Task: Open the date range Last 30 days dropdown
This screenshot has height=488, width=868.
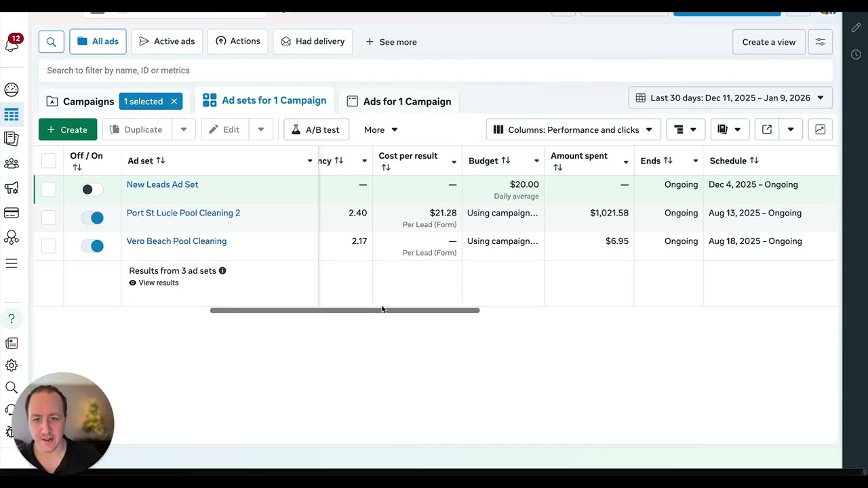Action: (730, 98)
